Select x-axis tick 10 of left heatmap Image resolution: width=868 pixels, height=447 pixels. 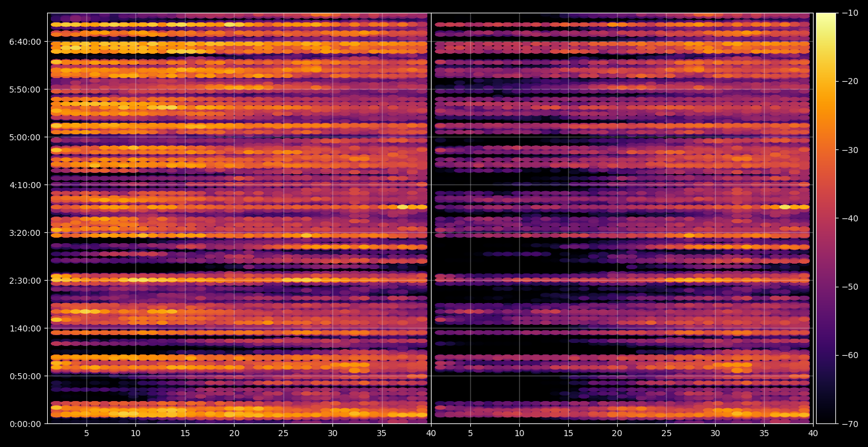[135, 433]
